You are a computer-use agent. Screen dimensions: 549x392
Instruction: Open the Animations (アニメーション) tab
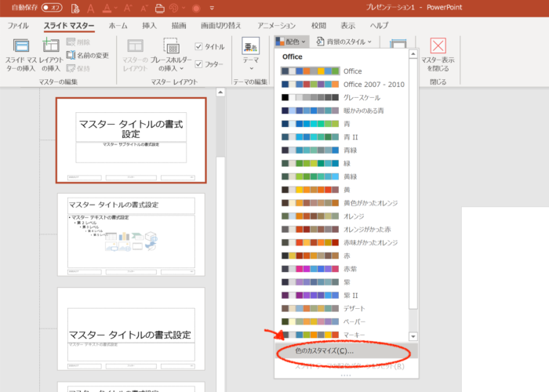277,26
